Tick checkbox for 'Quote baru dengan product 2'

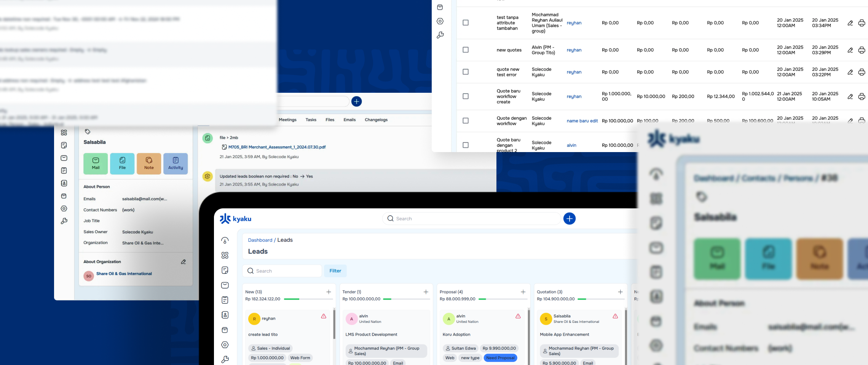pos(465,145)
